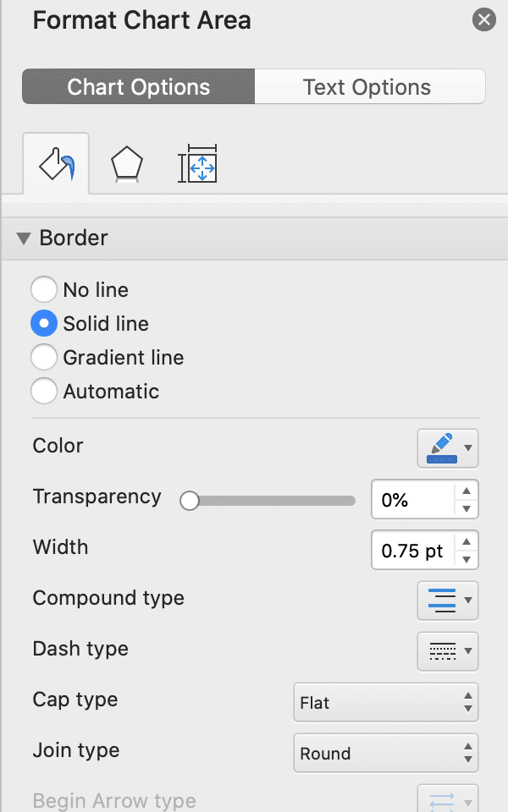Image resolution: width=508 pixels, height=812 pixels.
Task: Switch to the Text Options tab
Action: point(370,86)
